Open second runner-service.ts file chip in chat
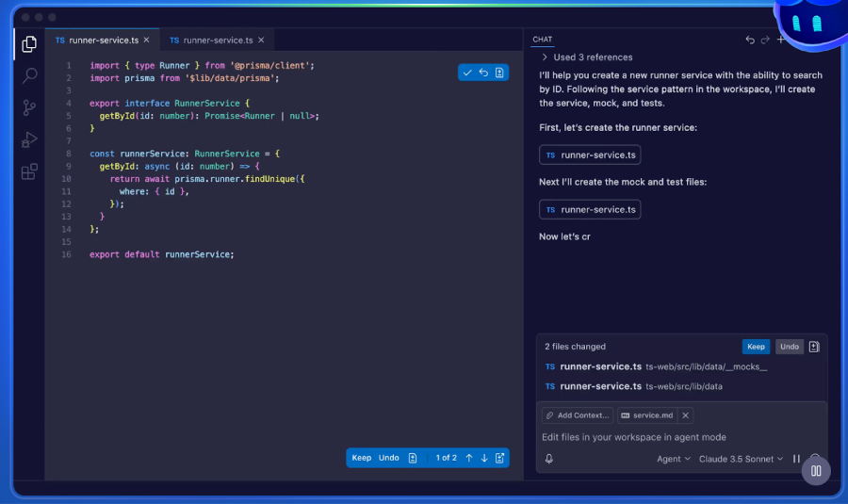This screenshot has height=504, width=848. [x=590, y=209]
